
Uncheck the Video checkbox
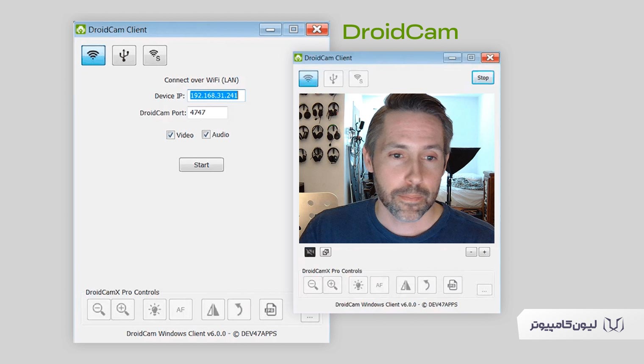[x=170, y=135]
